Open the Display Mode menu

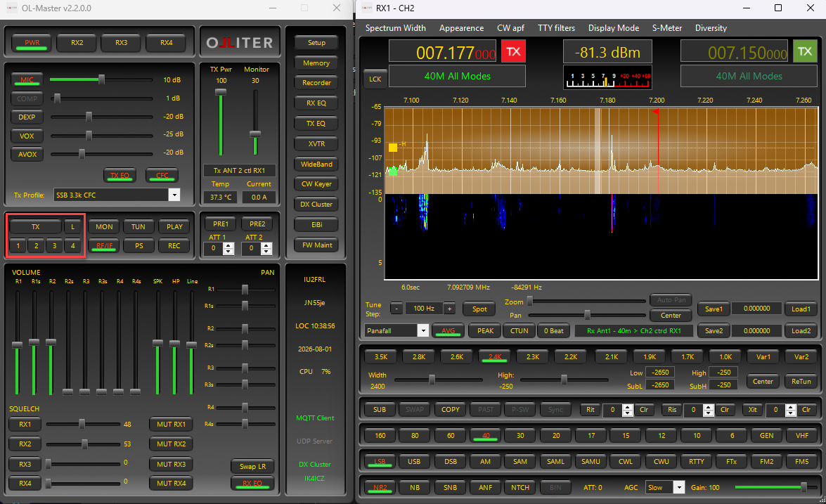(x=614, y=28)
